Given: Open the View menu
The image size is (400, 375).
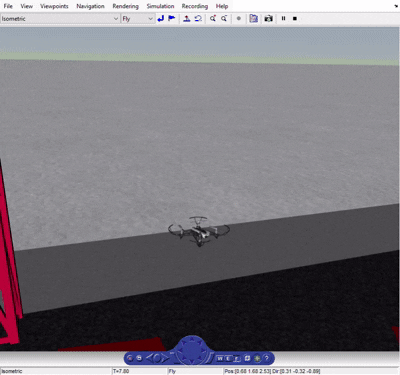Looking at the screenshot, I should click(x=26, y=6).
